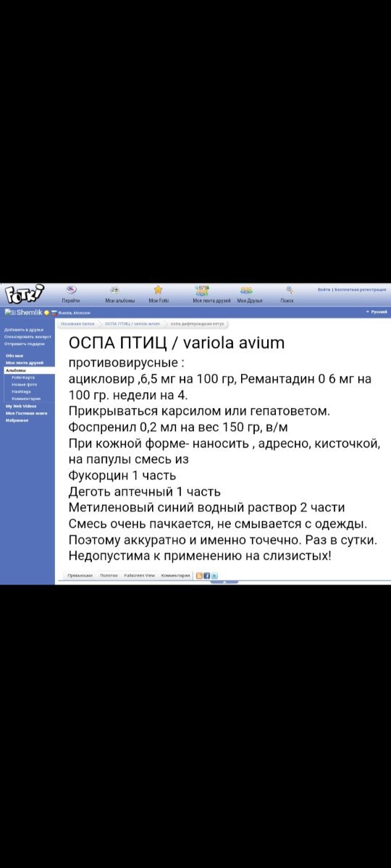
Task: Click the RSS feed icon
Action: point(199,575)
